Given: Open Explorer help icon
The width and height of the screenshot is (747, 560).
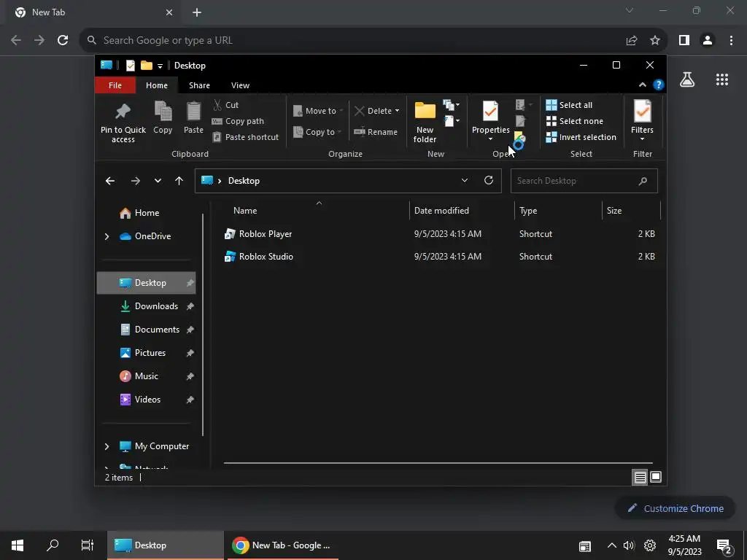Looking at the screenshot, I should 659,85.
